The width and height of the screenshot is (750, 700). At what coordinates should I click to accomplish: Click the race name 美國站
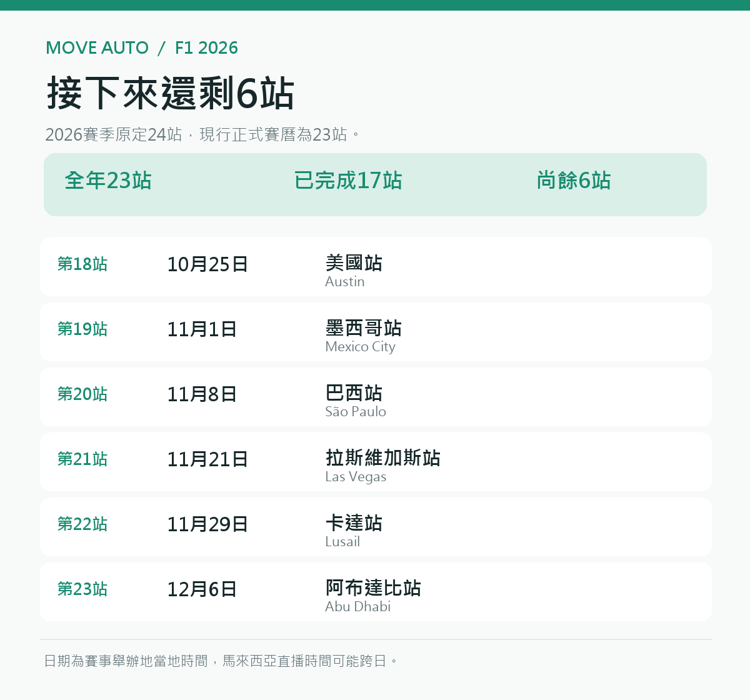(x=354, y=263)
